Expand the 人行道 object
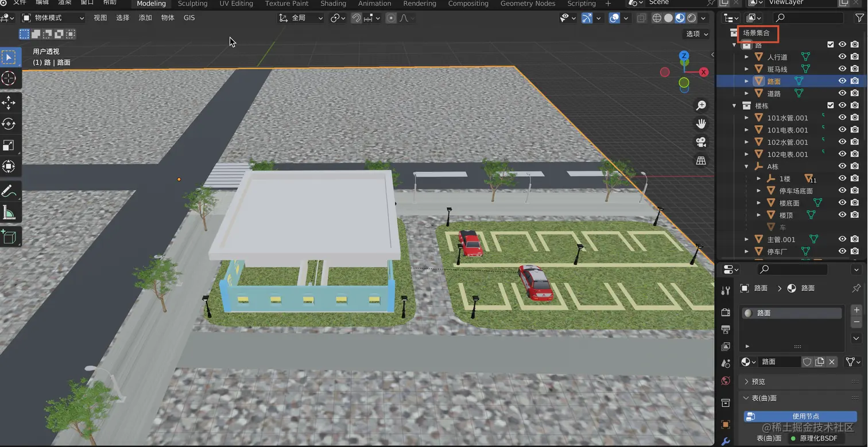 746,57
